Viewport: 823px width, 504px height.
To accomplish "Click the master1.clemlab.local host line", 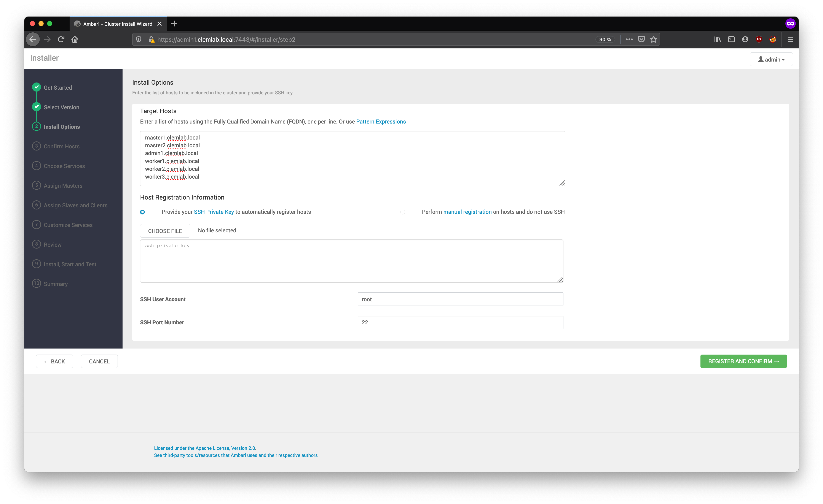I will point(172,138).
